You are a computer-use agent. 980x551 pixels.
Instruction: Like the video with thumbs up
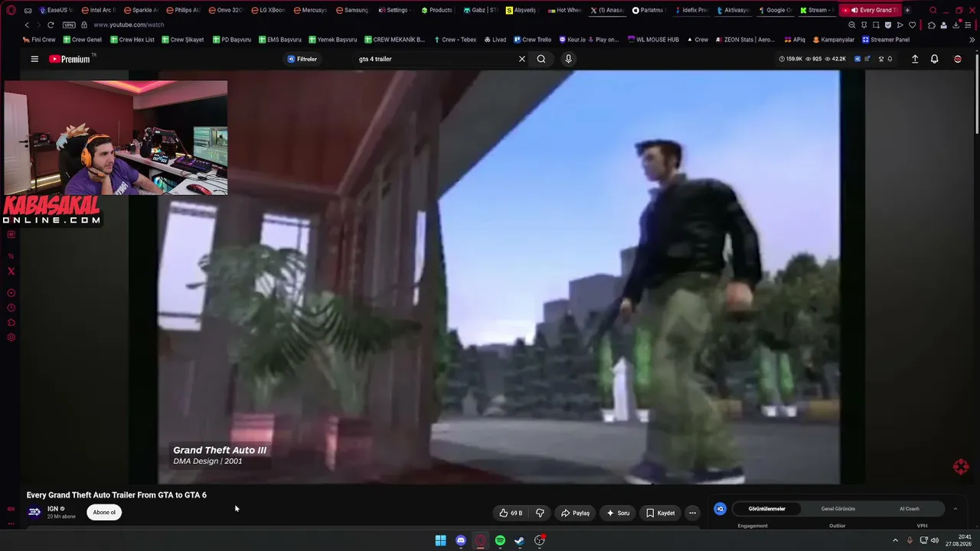coord(511,513)
